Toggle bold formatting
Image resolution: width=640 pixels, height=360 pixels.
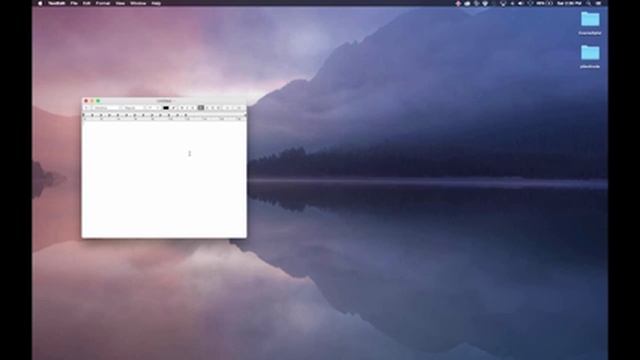182,108
